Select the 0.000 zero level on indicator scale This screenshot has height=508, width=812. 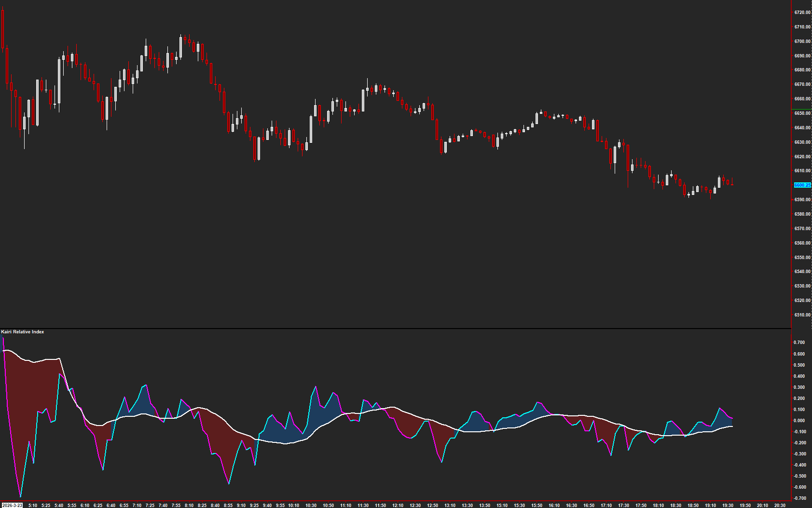[x=799, y=421]
